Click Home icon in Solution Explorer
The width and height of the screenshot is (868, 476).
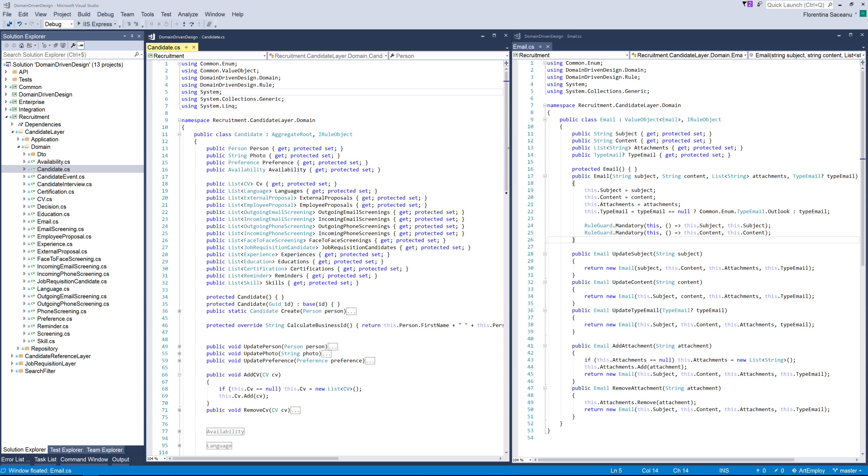tap(21, 45)
